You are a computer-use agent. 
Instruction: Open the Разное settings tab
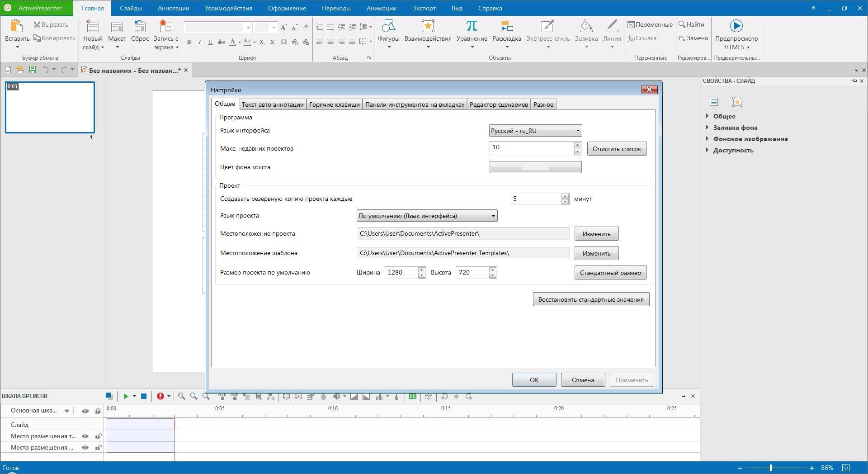pos(543,104)
